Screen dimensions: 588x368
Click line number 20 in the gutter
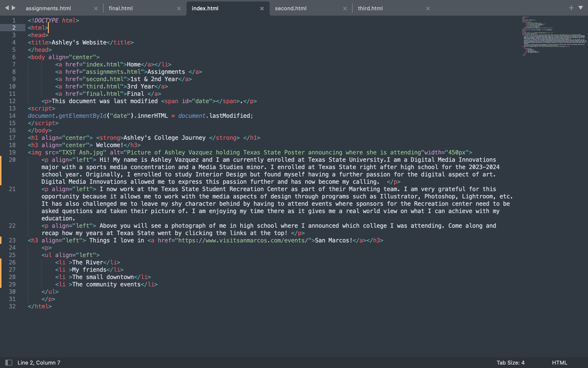[12, 160]
